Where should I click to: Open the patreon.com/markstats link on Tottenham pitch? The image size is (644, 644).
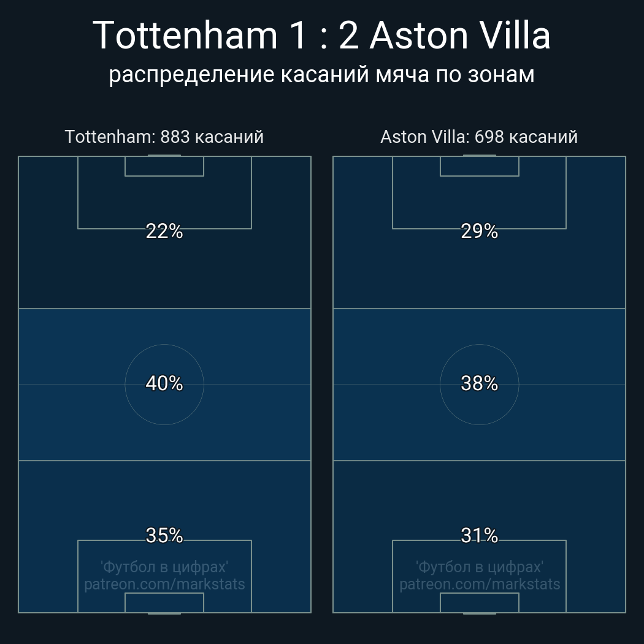[x=164, y=585]
